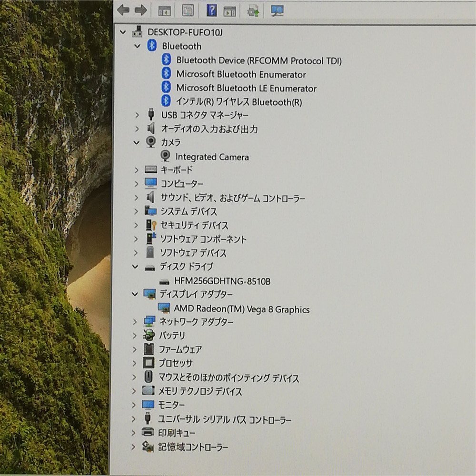Click the プロセッサ chip icon
This screenshot has height=476, width=476.
point(149,362)
